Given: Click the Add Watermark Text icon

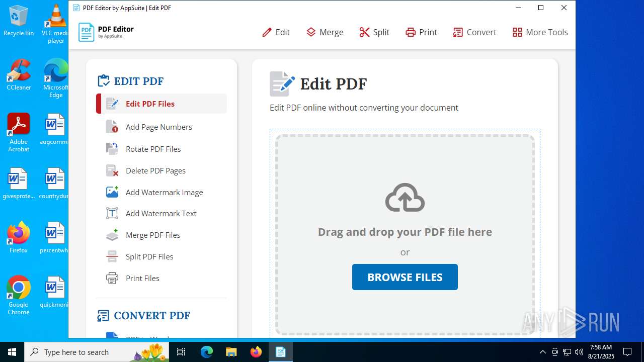Looking at the screenshot, I should click(112, 213).
